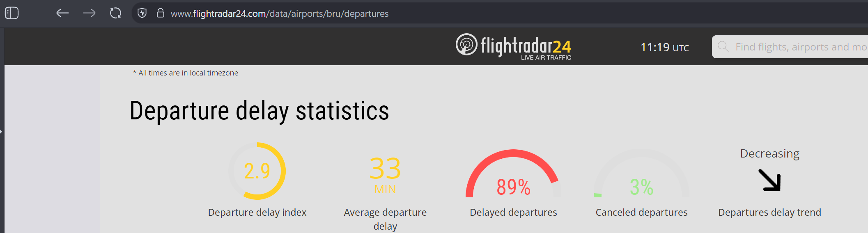This screenshot has height=233, width=868.
Task: Click the Flightradar24 radar logo
Action: tap(466, 44)
